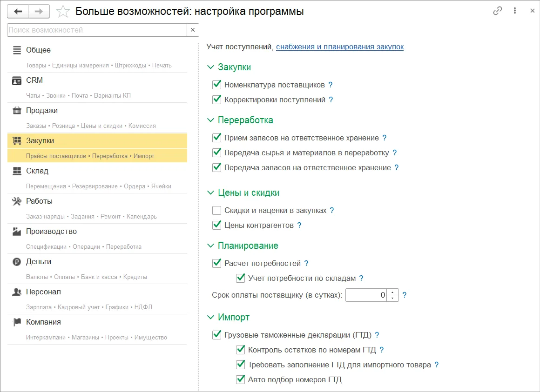Collapse the Цены и скидки group
Screen dimensions: 540x392
pyautogui.click(x=210, y=193)
